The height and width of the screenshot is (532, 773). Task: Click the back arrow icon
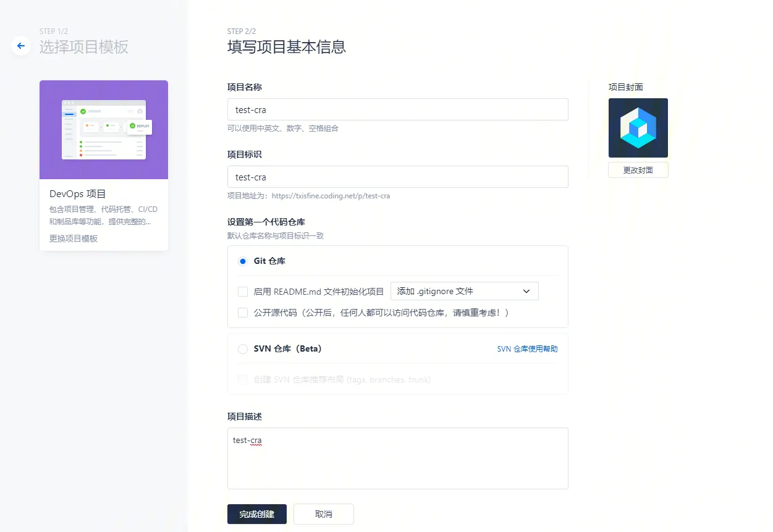pos(21,46)
